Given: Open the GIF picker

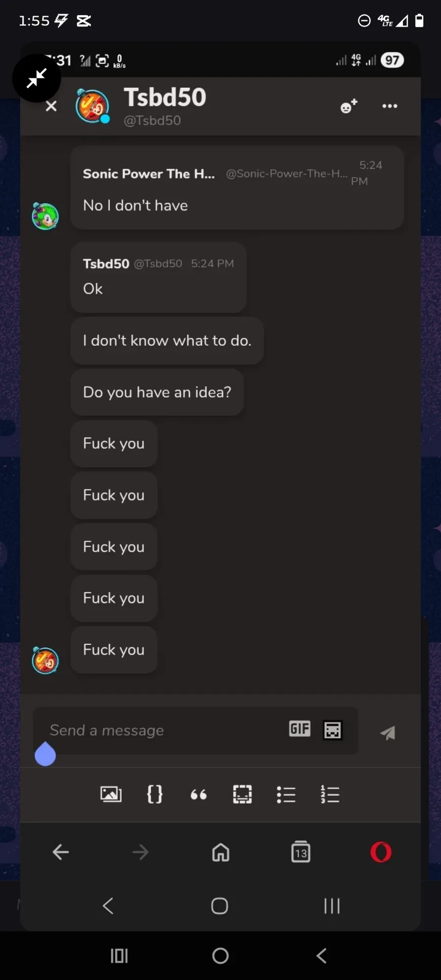Looking at the screenshot, I should [300, 729].
